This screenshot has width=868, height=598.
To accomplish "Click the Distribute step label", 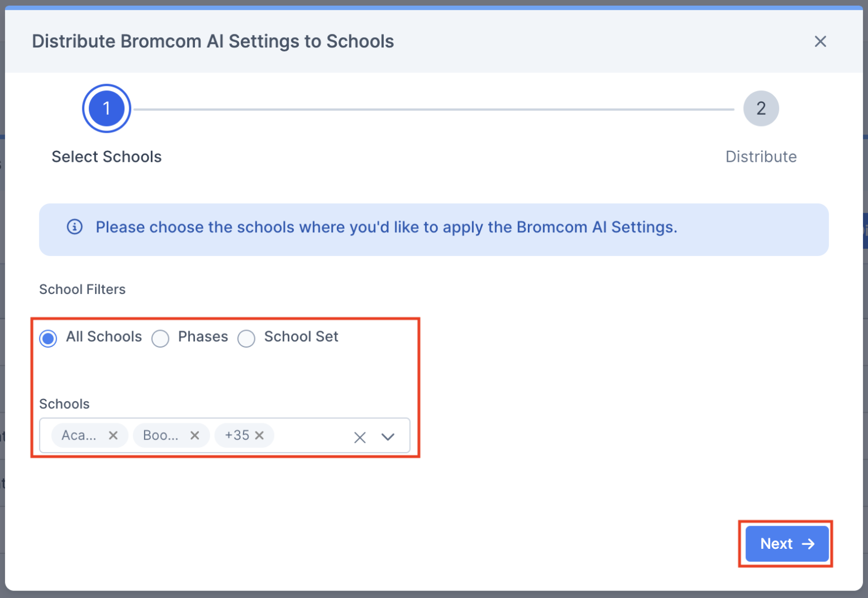I will pyautogui.click(x=761, y=157).
